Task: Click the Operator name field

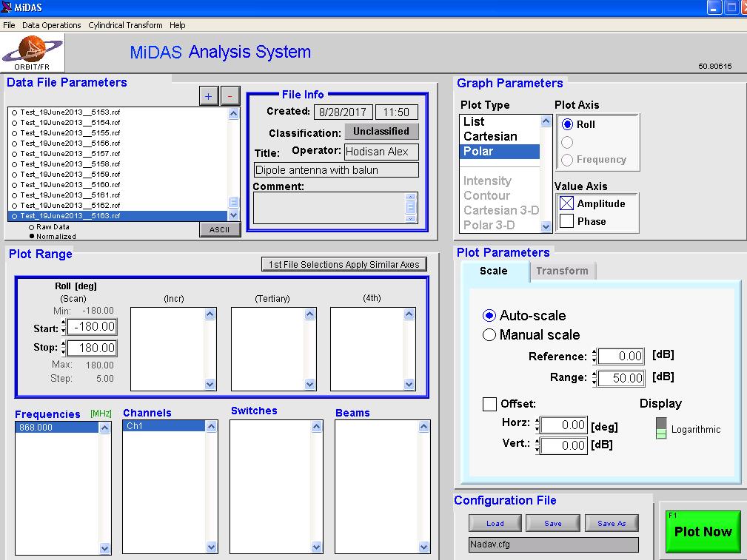Action: (381, 152)
